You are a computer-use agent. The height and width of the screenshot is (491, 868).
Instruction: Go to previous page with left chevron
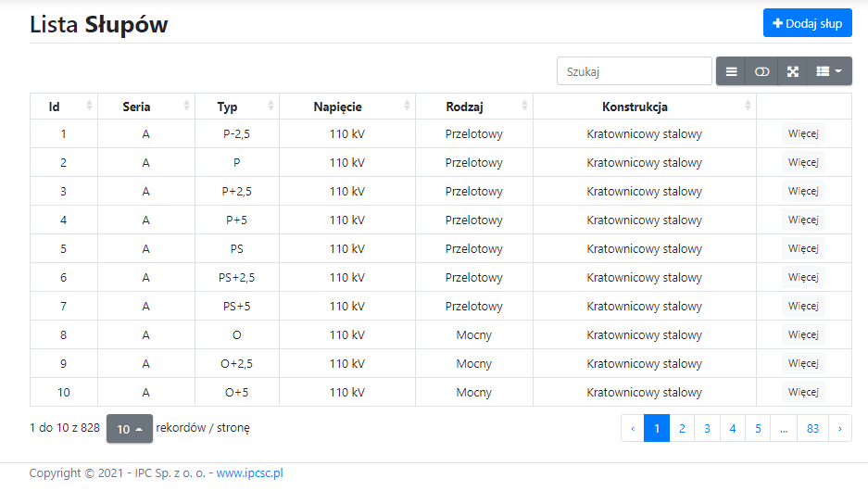tap(633, 428)
